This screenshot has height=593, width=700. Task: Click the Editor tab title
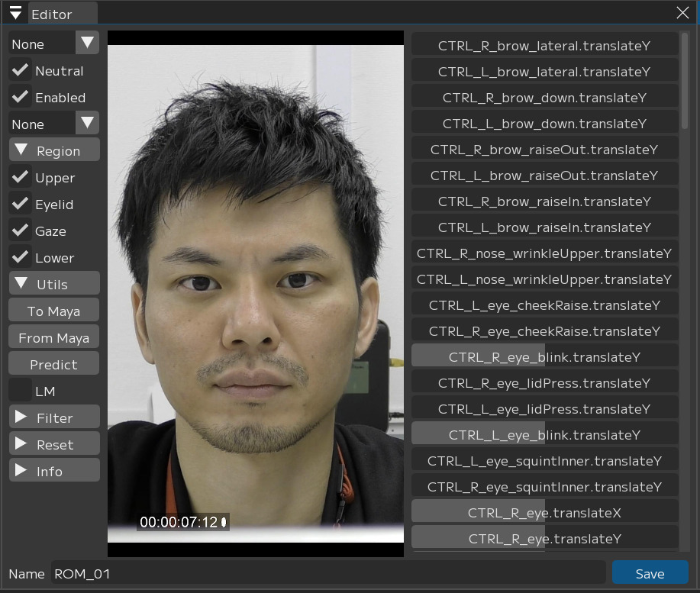[52, 14]
